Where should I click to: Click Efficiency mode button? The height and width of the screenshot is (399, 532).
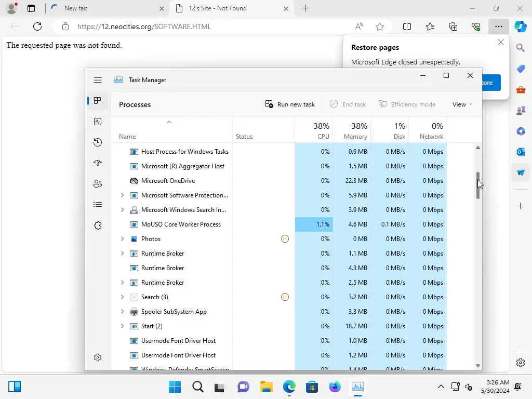tap(407, 104)
